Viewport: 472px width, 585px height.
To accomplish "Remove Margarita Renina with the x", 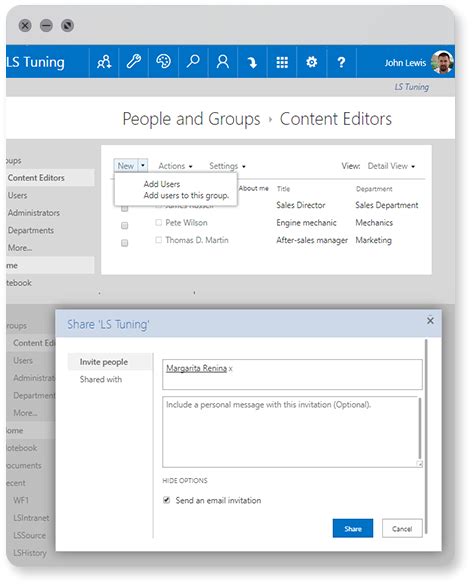I will tap(231, 369).
